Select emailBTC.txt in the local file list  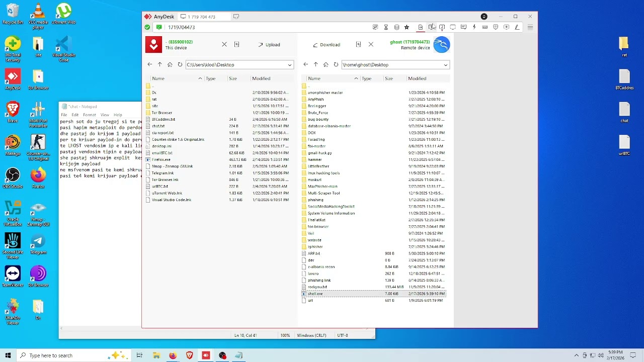coord(162,153)
